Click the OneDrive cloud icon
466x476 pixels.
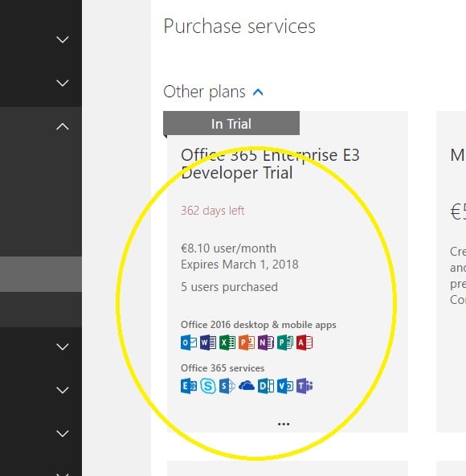(x=247, y=386)
